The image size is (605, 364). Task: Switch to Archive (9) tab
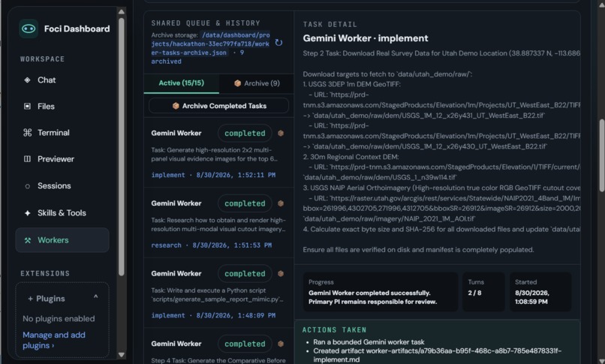tap(257, 83)
